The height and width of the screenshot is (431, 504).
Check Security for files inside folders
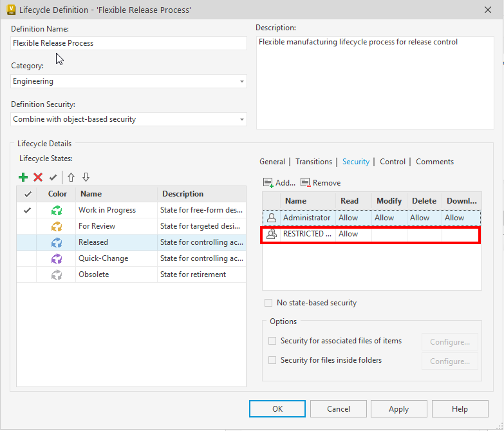(x=272, y=360)
